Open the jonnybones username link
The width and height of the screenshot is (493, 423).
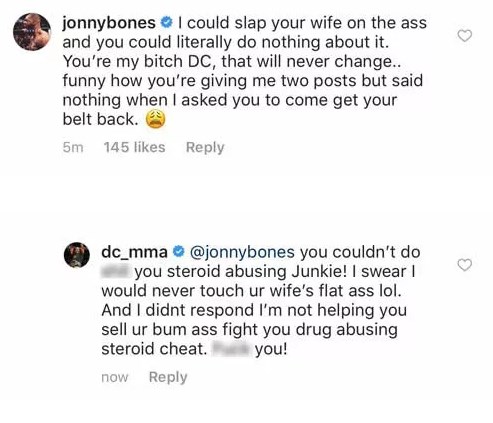tap(109, 23)
